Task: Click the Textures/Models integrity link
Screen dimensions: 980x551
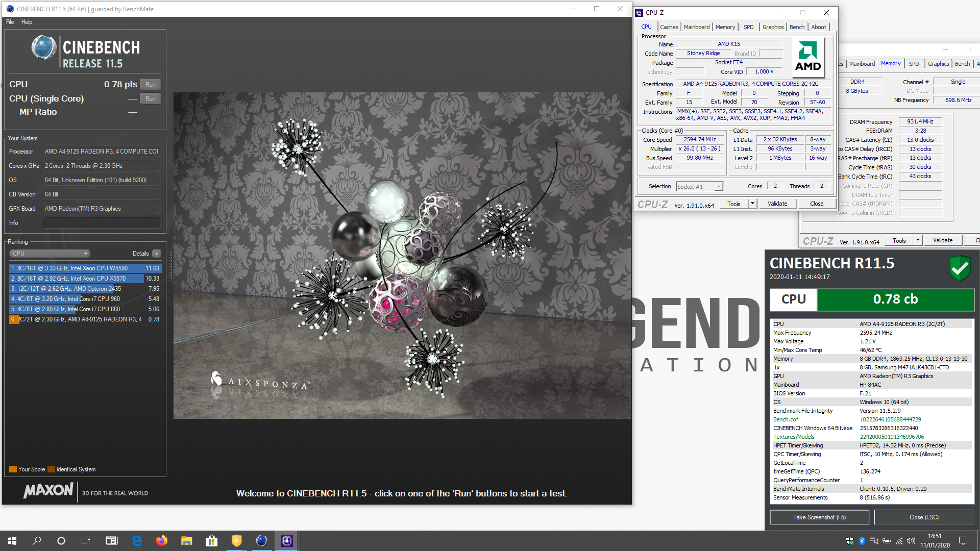Action: coord(794,437)
